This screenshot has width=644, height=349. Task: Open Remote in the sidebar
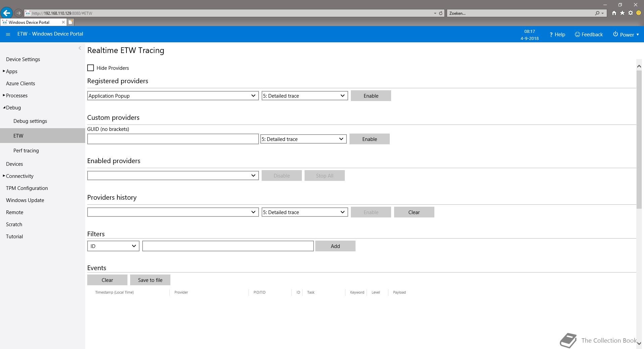tap(14, 212)
